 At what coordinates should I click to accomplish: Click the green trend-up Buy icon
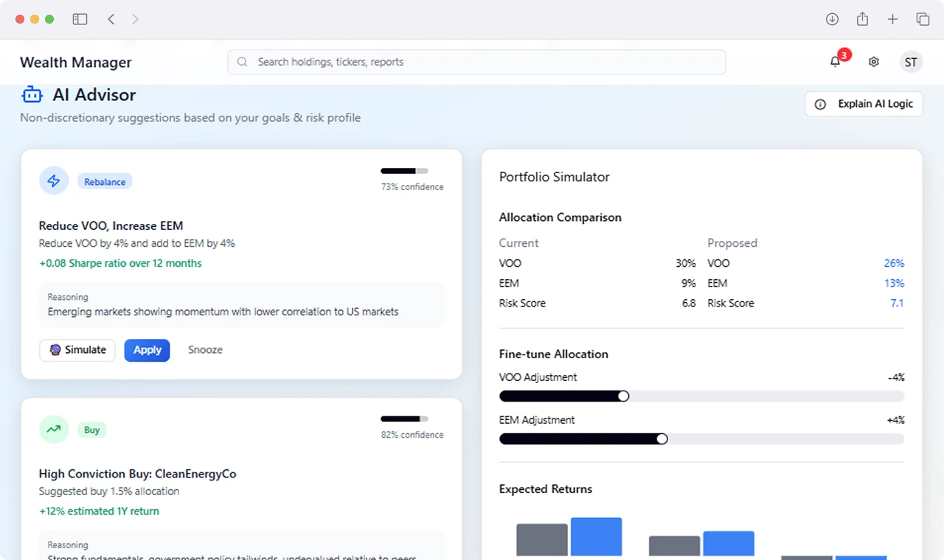click(54, 429)
